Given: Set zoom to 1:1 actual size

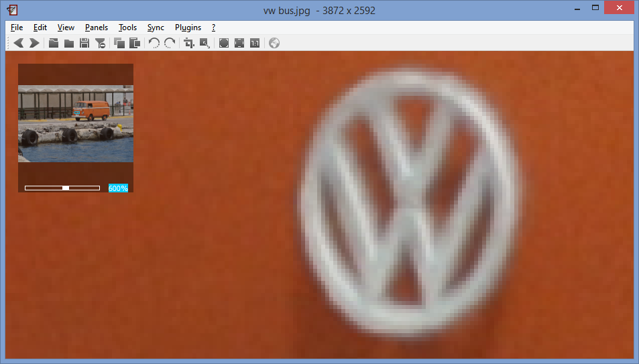Looking at the screenshot, I should coord(255,43).
